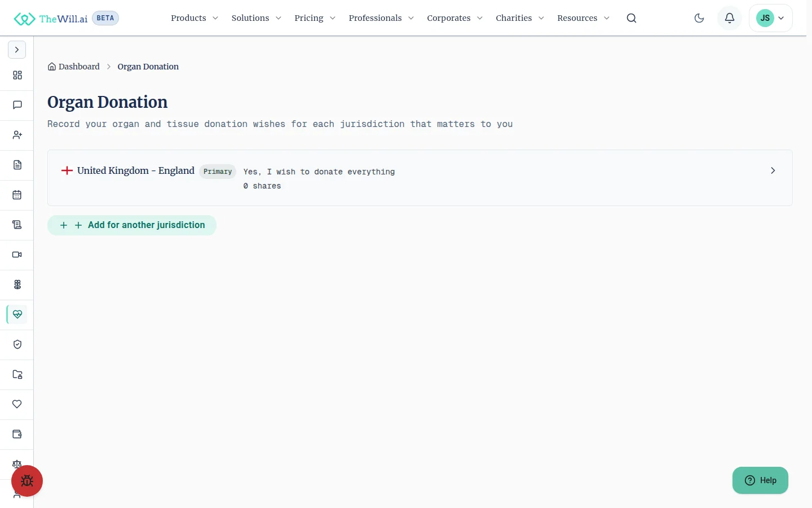This screenshot has width=812, height=508.
Task: Click the red bug report button
Action: click(27, 481)
